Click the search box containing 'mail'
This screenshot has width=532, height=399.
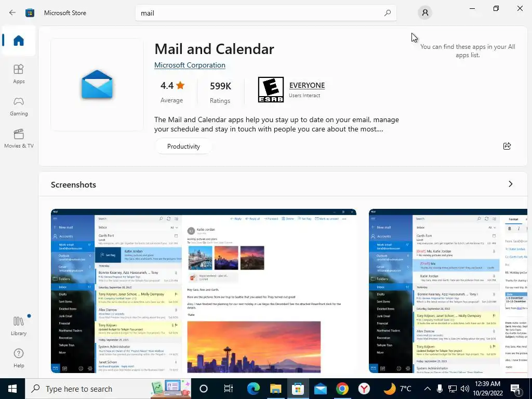265,13
